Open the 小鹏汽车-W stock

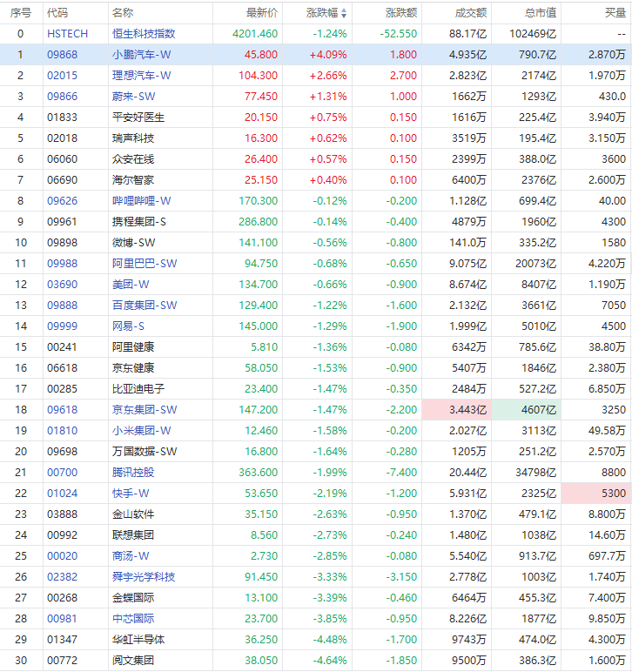[x=141, y=55]
